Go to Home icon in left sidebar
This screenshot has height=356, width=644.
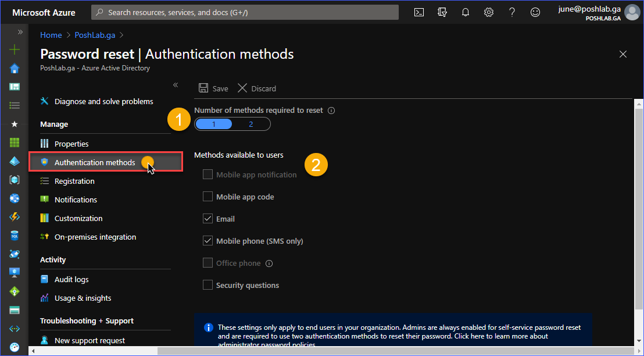(15, 68)
